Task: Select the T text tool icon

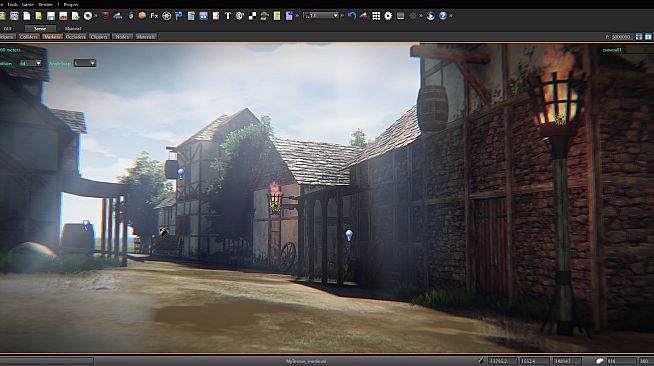Action: (x=228, y=16)
